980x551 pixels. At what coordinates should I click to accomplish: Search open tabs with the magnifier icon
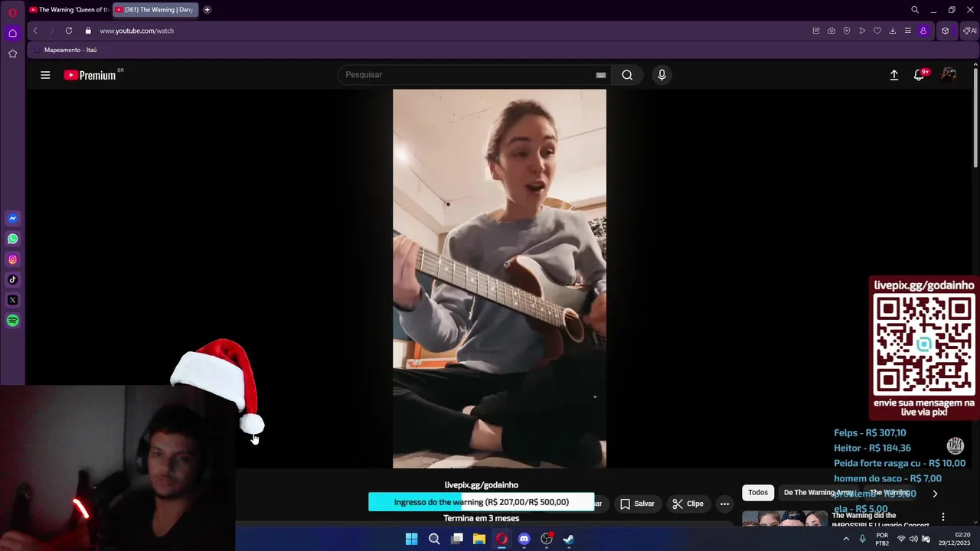point(915,10)
